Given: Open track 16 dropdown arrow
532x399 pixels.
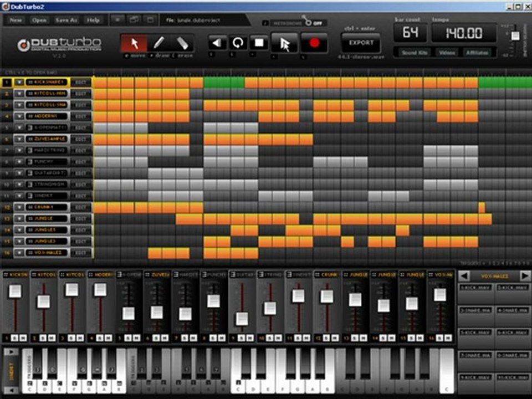Looking at the screenshot, I should tap(19, 253).
